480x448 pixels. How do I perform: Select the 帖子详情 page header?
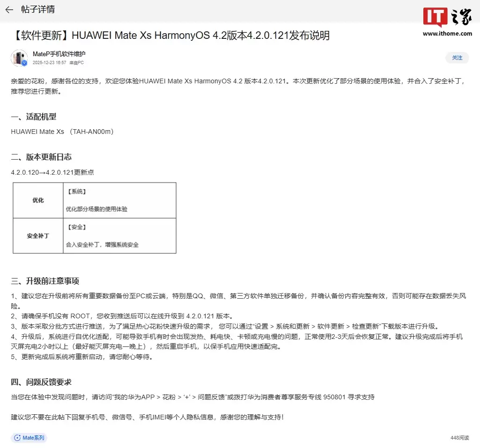point(38,9)
